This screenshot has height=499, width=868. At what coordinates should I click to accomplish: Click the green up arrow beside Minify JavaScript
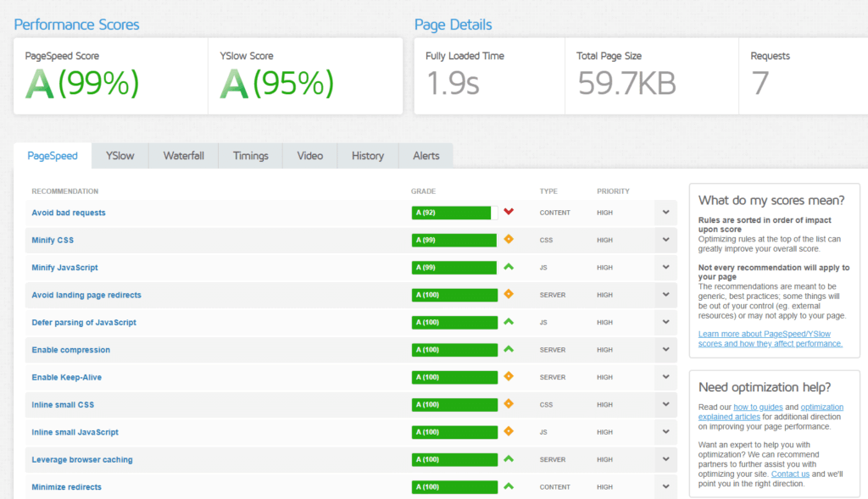tap(509, 268)
